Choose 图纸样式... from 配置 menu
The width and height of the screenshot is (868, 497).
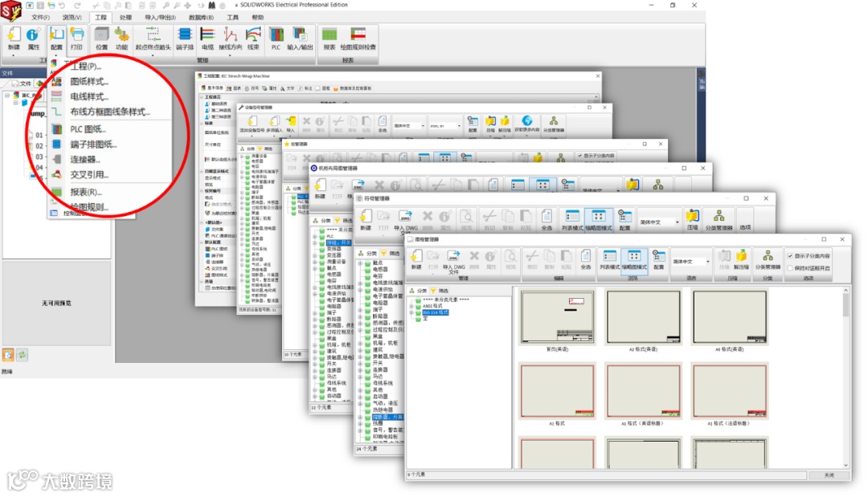coord(89,81)
